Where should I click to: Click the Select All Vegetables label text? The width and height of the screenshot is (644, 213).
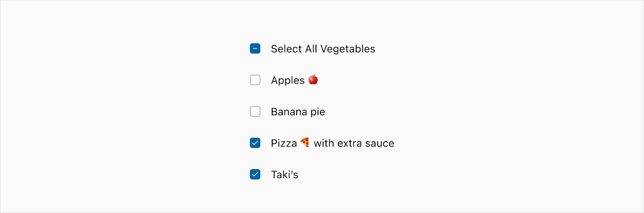pyautogui.click(x=323, y=49)
